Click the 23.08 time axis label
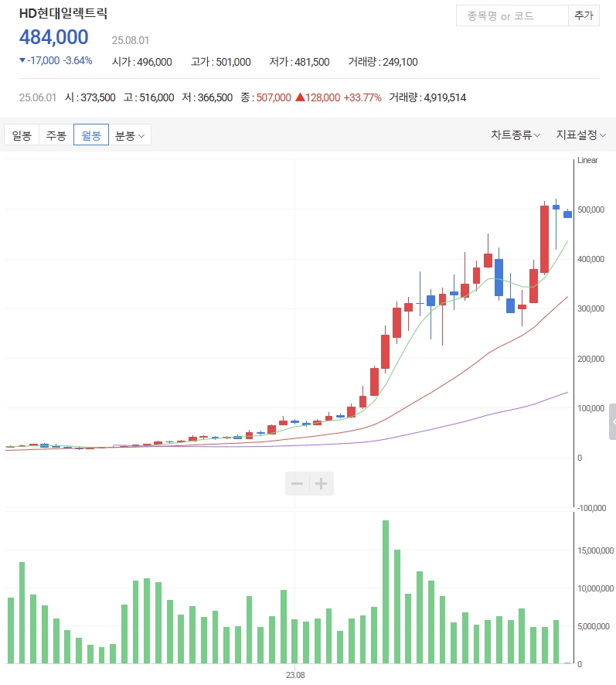The height and width of the screenshot is (685, 616). pos(295,675)
